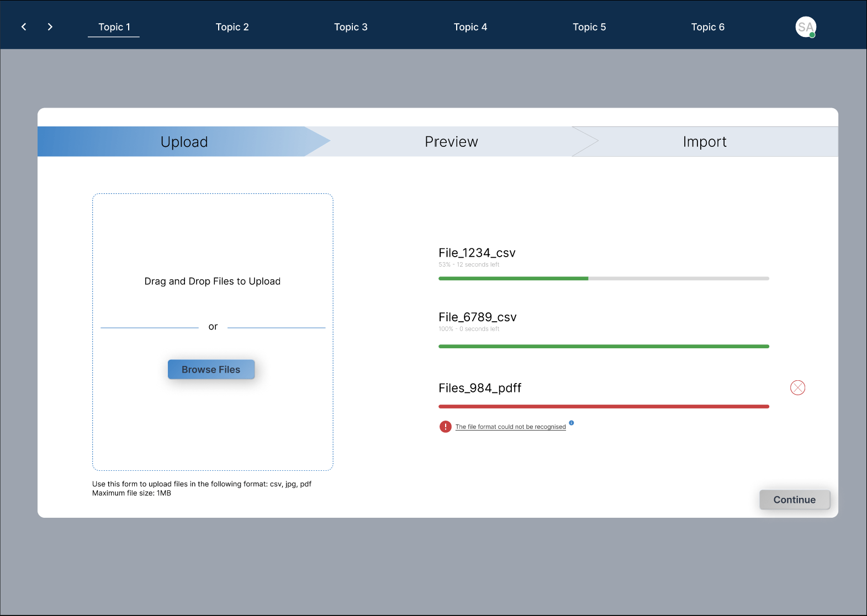This screenshot has height=616, width=867.
Task: Select the File_6789_csv file name
Action: tap(478, 317)
